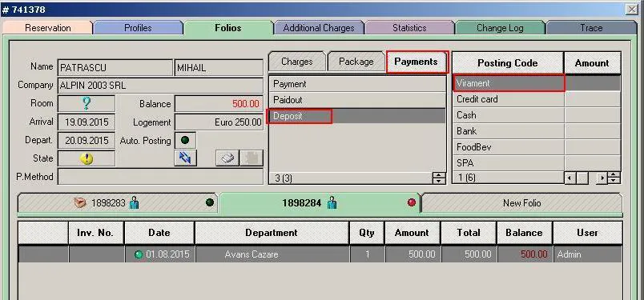Select Credit card posting code
Screen dimensions: 644x300
point(509,99)
